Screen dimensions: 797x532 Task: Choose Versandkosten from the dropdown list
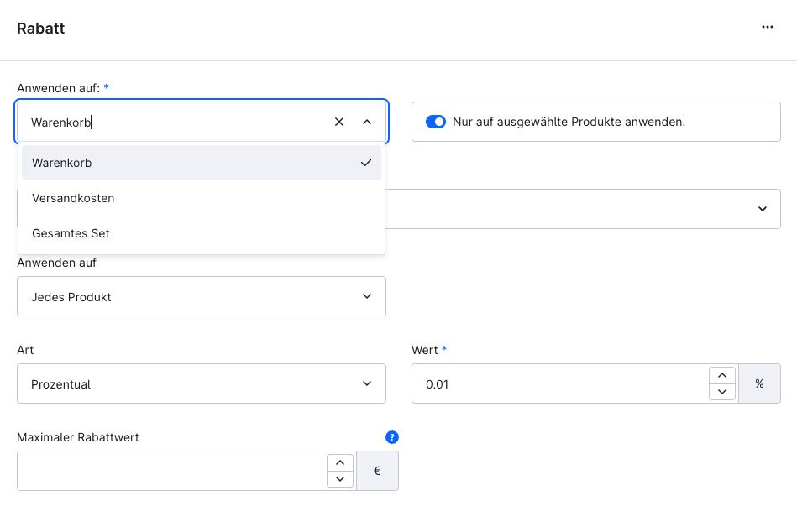pyautogui.click(x=202, y=198)
